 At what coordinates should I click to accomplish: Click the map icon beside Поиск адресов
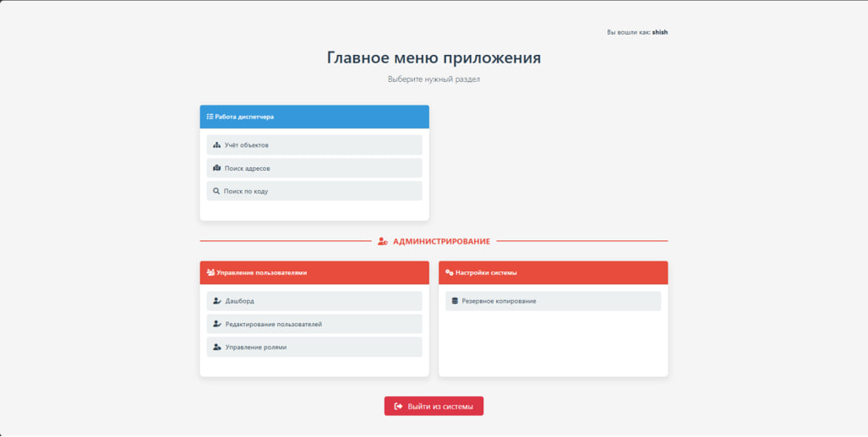(217, 168)
